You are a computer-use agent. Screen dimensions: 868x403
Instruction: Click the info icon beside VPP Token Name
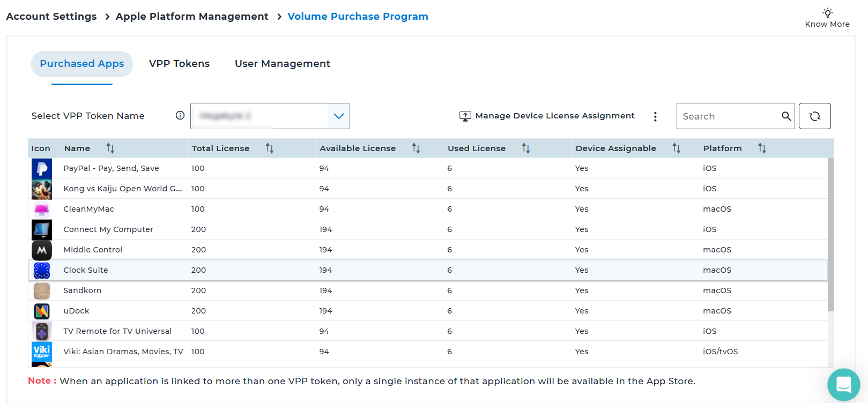[x=180, y=116]
